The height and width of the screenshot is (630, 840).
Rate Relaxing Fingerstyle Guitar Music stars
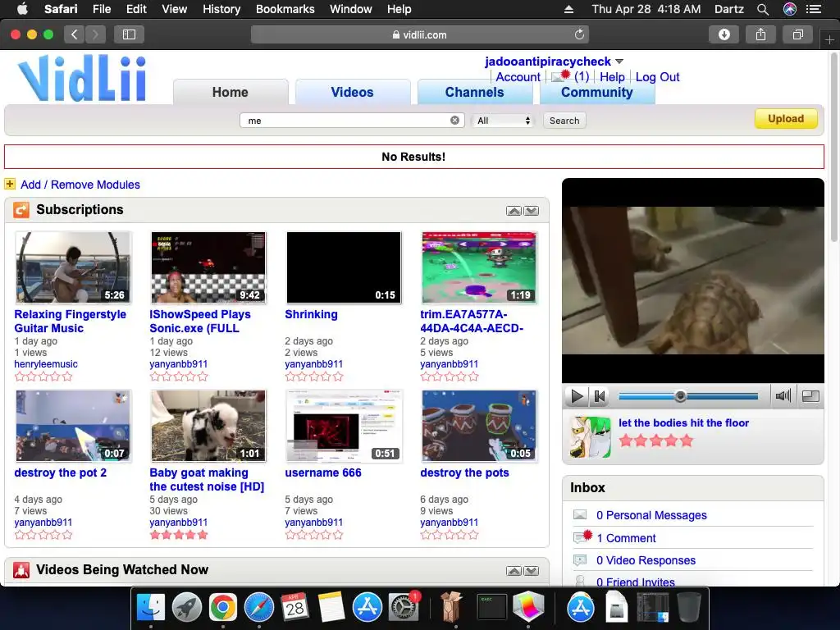click(x=43, y=376)
